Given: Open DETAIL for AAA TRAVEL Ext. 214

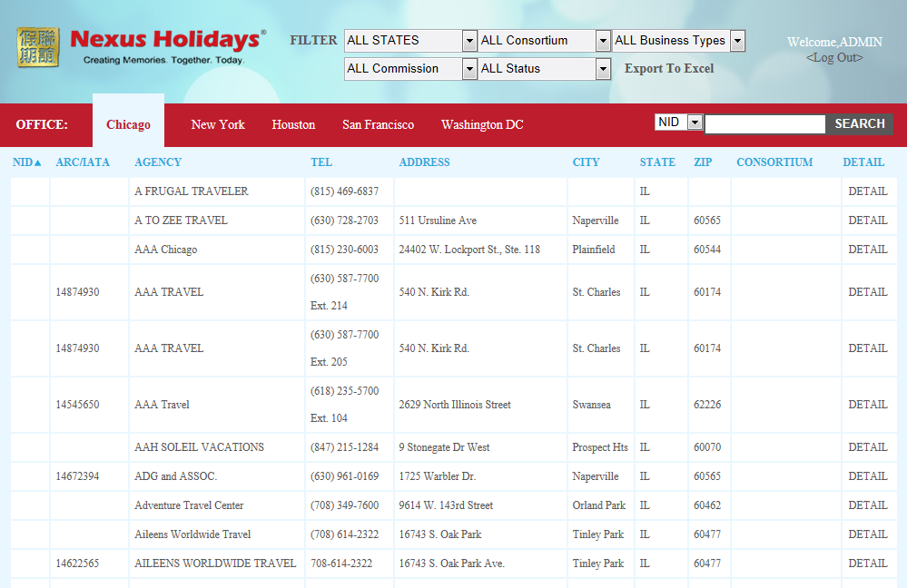Looking at the screenshot, I should coord(868,292).
